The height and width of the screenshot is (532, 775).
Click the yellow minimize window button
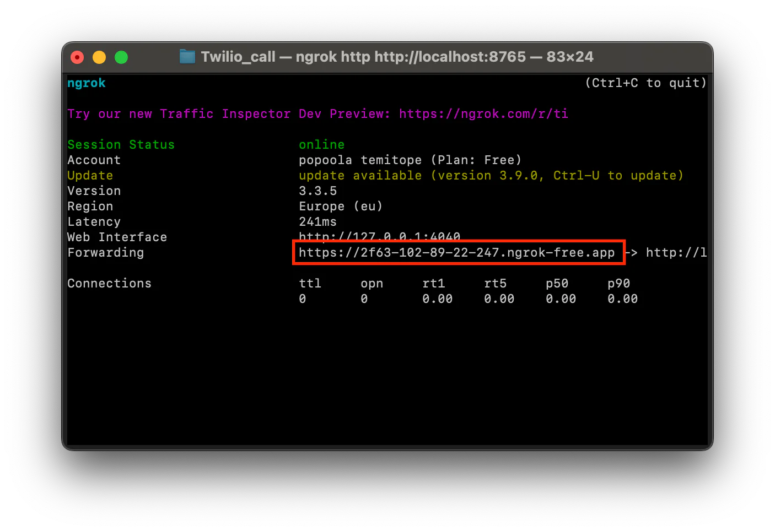click(99, 57)
